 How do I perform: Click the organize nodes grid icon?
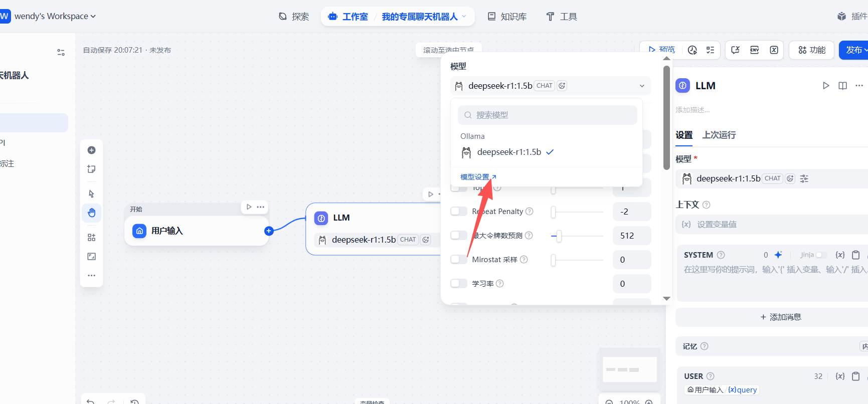[x=91, y=238]
